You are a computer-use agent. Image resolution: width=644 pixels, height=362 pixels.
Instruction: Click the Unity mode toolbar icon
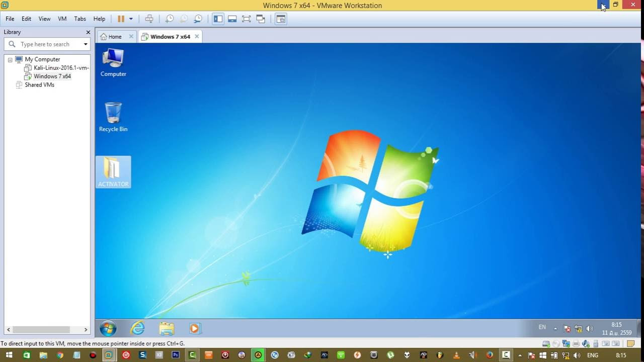[261, 19]
